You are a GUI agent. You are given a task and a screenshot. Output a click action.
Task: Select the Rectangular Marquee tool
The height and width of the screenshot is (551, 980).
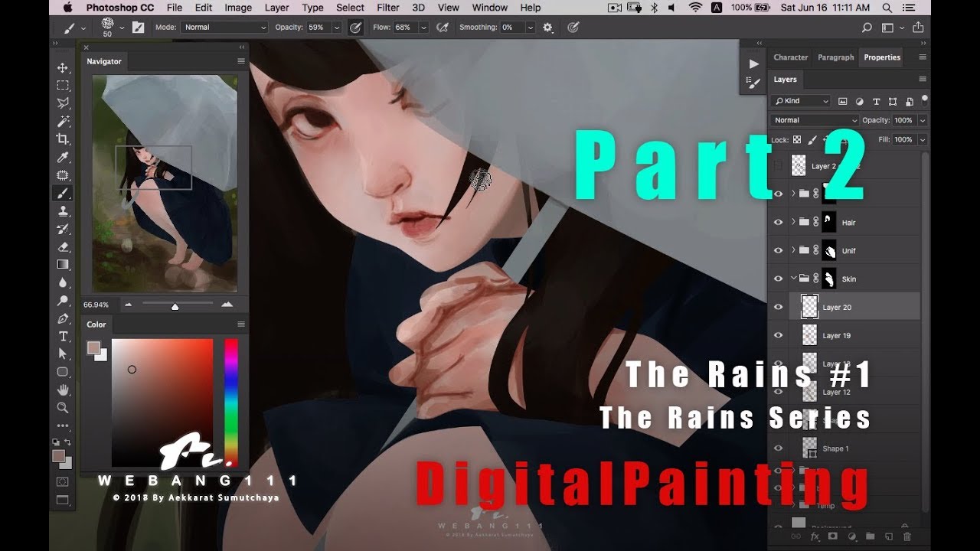click(x=63, y=85)
